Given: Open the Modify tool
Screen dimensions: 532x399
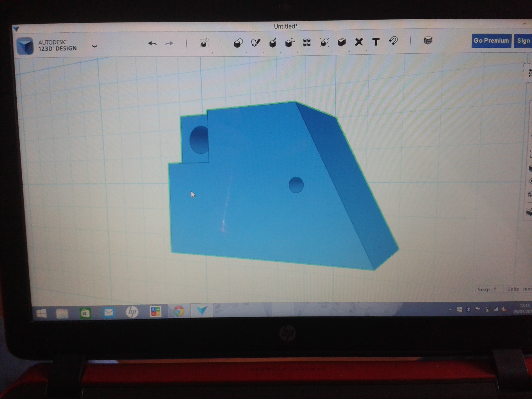Looking at the screenshot, I should [x=290, y=43].
